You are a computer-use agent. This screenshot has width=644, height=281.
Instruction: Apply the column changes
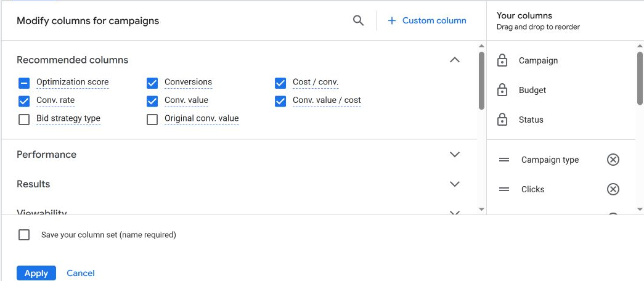36,273
